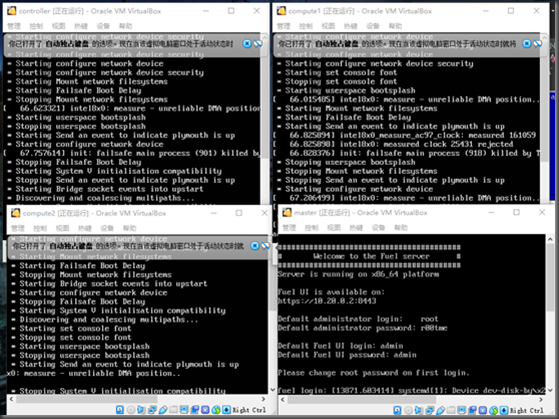Open 控制 menu in controller window
Screen dimensions: 559x419
(x=36, y=26)
